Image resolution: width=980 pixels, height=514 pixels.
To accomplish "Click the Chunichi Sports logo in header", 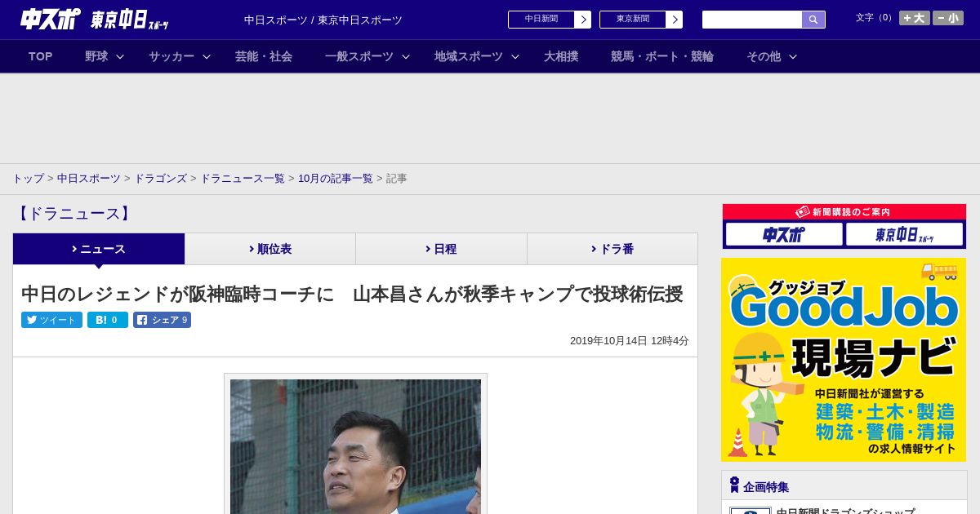I will click(x=50, y=20).
